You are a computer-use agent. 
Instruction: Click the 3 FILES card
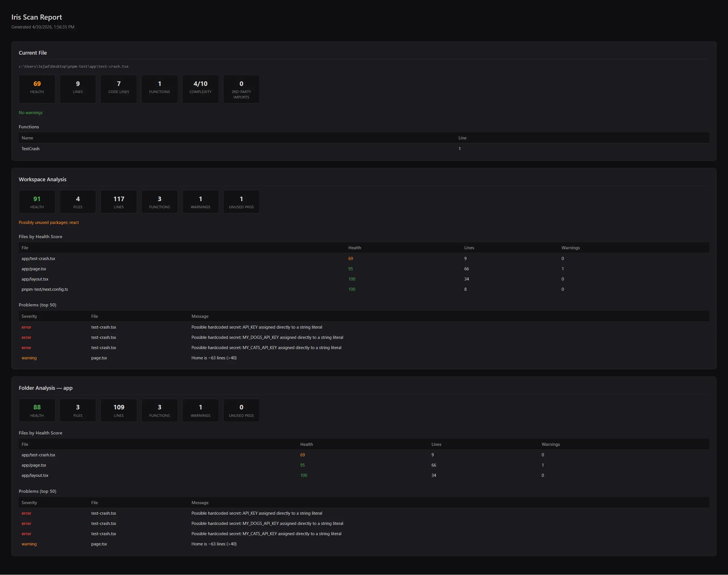coord(78,410)
